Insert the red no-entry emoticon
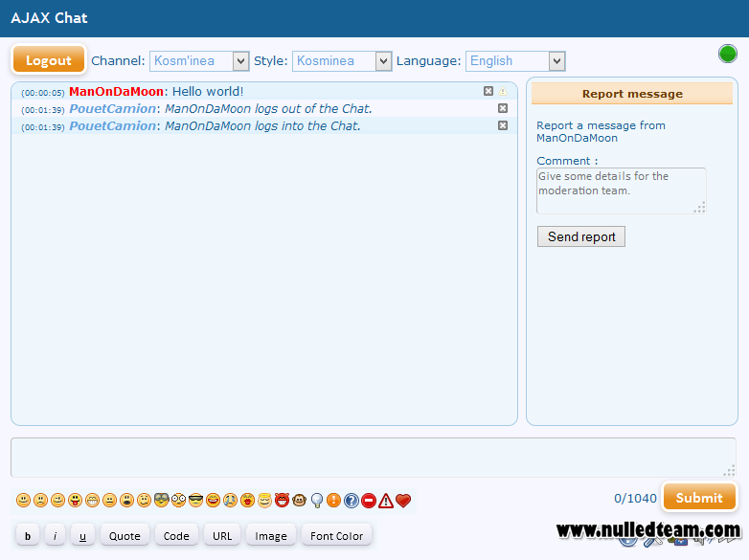 click(369, 500)
